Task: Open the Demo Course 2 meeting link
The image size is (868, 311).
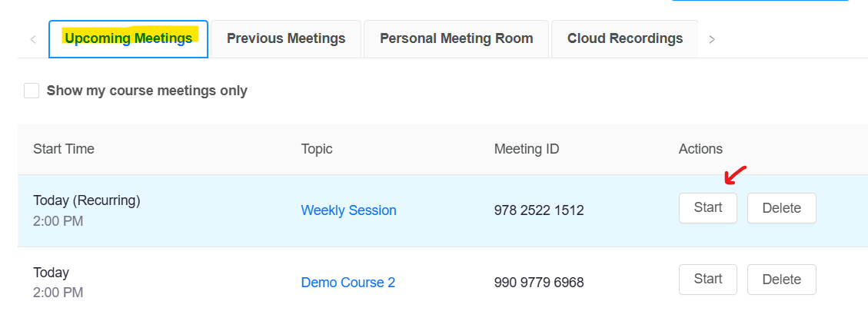Action: click(348, 283)
